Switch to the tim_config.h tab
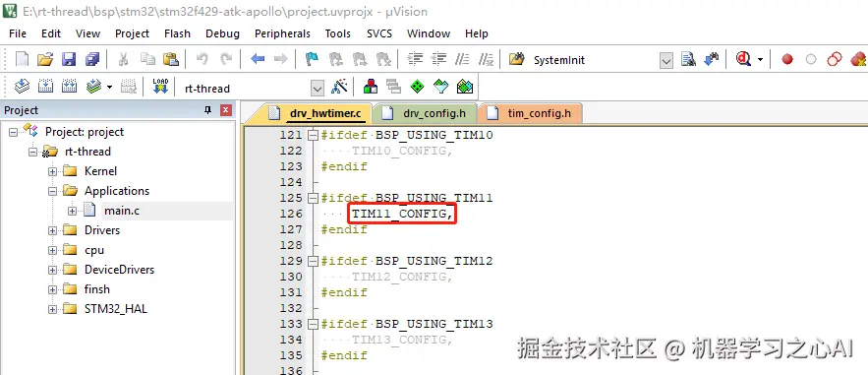The height and width of the screenshot is (375, 868). click(530, 113)
